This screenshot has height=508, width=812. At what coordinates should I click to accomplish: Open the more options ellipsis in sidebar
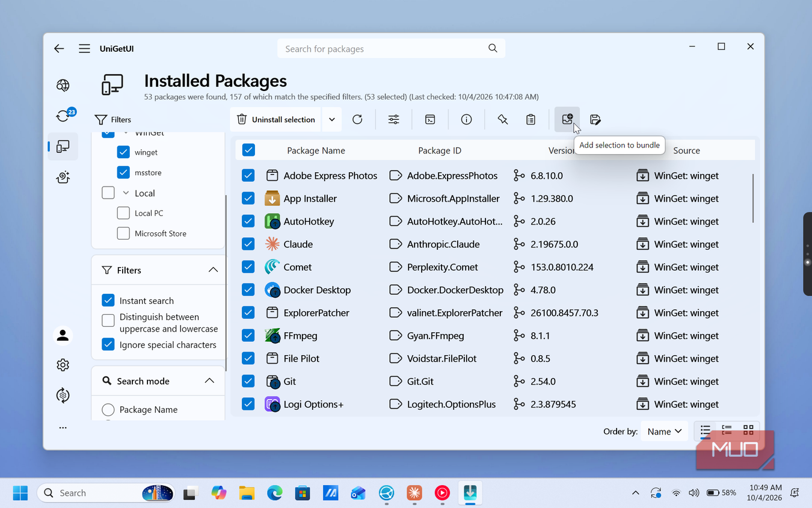point(63,428)
